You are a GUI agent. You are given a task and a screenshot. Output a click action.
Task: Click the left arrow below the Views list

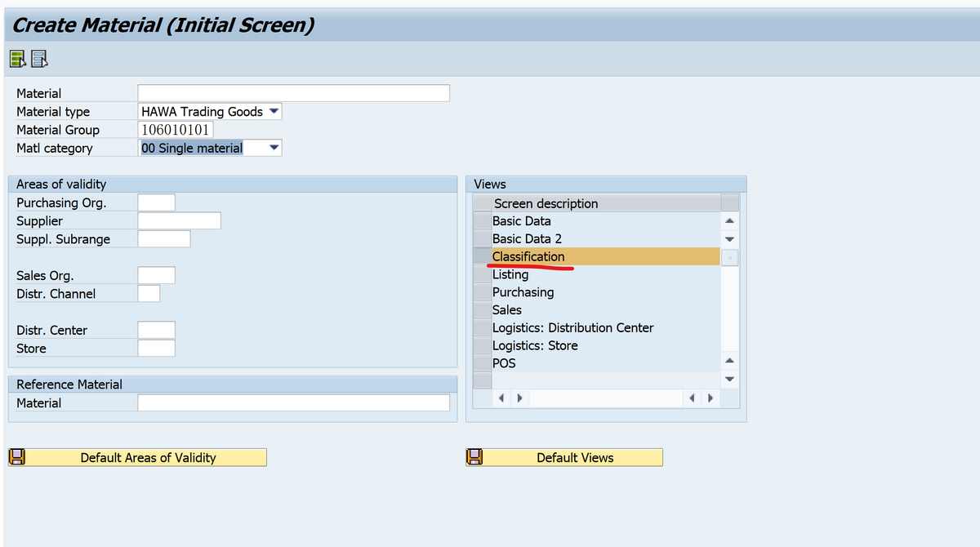(501, 398)
